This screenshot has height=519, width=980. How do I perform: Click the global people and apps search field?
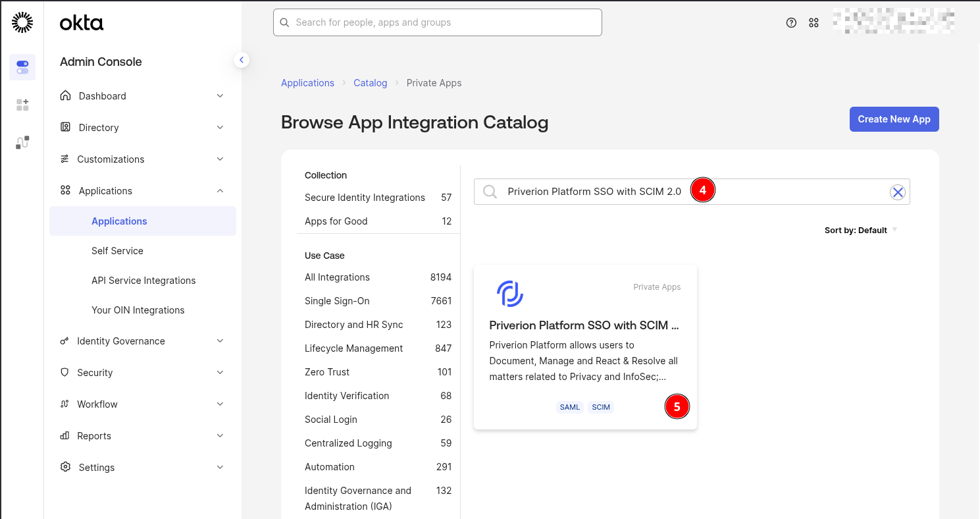point(438,22)
